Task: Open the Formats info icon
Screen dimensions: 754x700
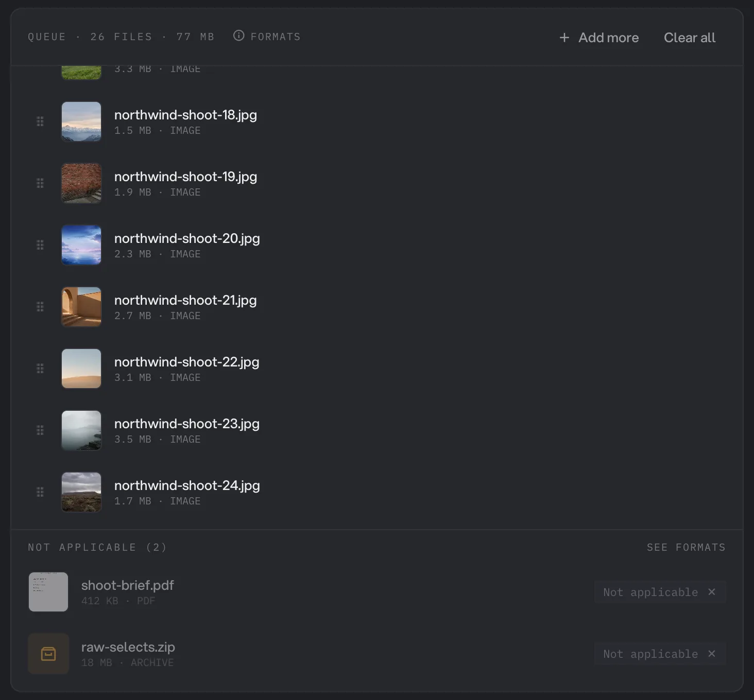Action: coord(238,36)
